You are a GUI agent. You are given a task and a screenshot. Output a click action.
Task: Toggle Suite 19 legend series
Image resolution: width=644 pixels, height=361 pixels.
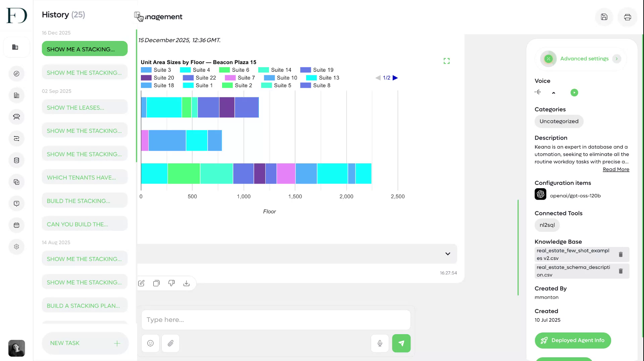click(x=317, y=70)
